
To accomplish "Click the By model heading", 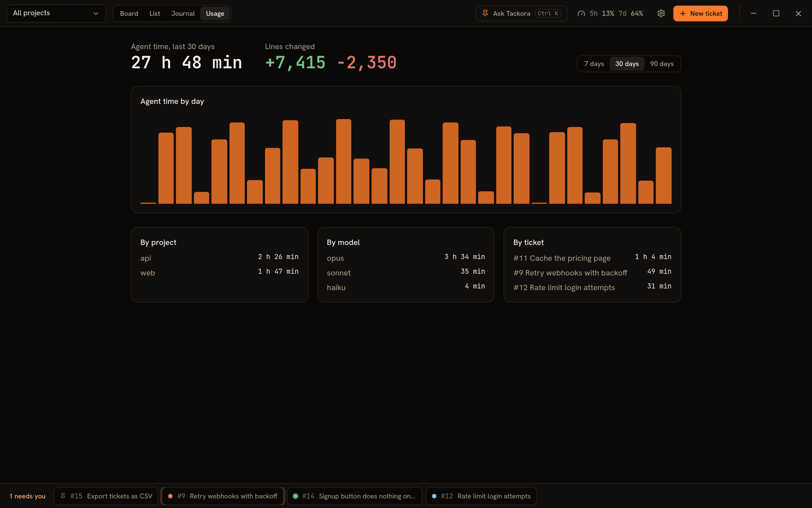I will pyautogui.click(x=343, y=242).
